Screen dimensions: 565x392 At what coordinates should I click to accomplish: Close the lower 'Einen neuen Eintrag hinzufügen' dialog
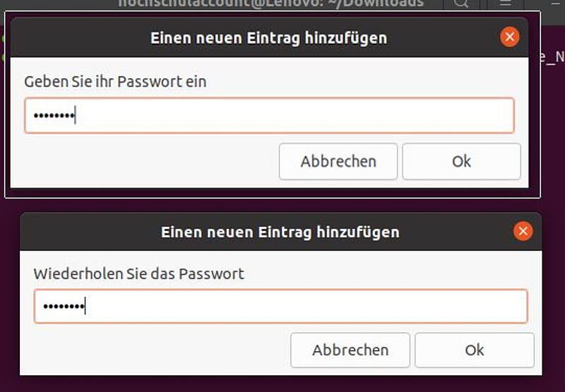(523, 231)
